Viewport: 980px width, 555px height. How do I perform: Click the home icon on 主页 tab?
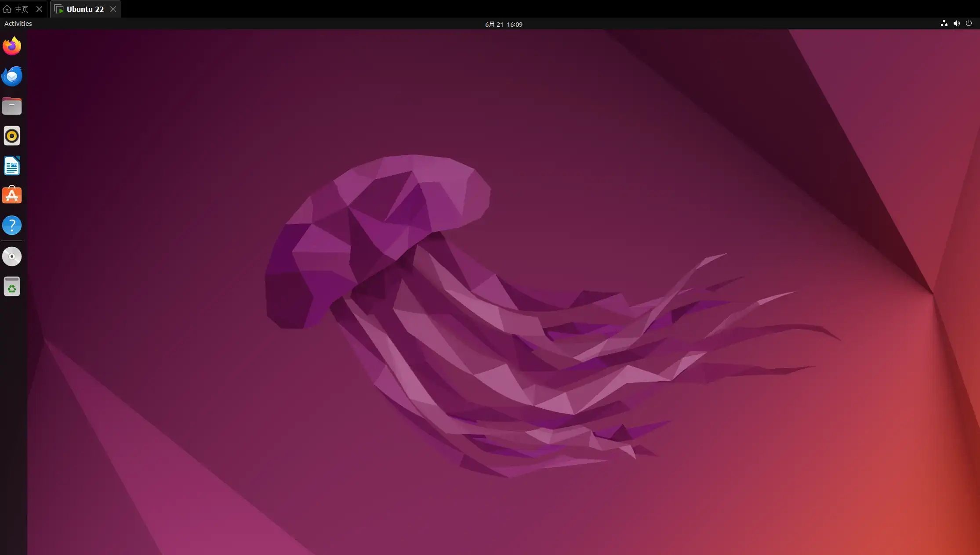pyautogui.click(x=7, y=9)
